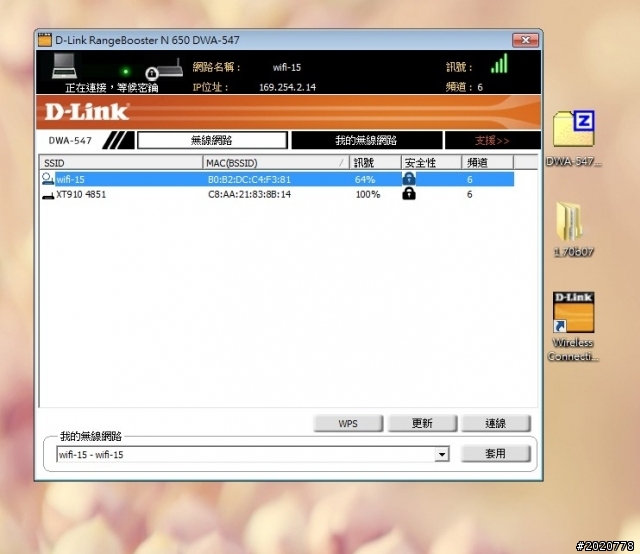Sort list by 頻道 column header
This screenshot has height=554, width=640.
pos(487,163)
